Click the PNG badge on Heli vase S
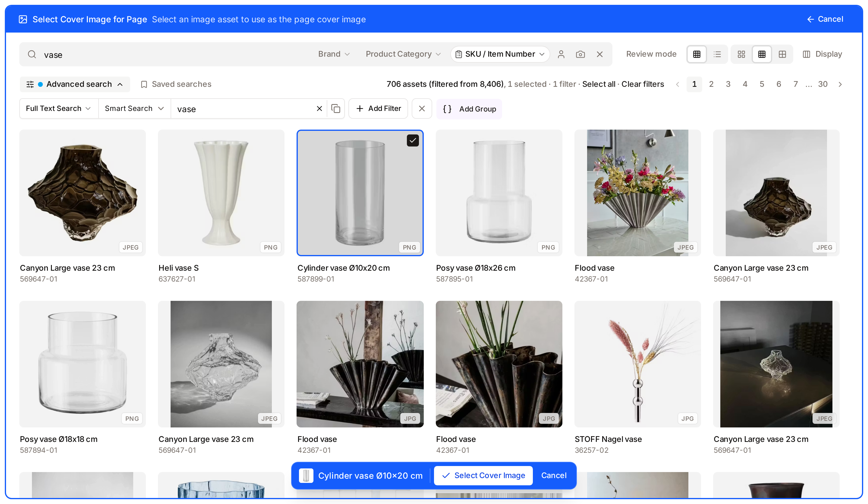Screen dimensions: 868x504 pos(270,247)
